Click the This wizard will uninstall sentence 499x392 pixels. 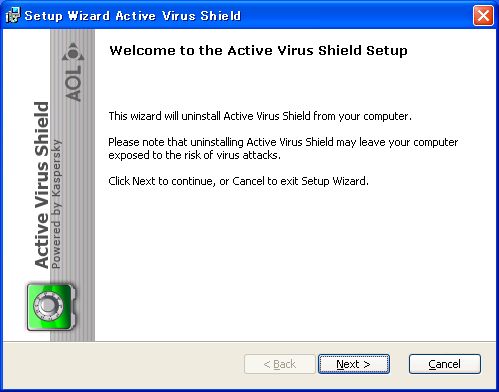click(260, 116)
